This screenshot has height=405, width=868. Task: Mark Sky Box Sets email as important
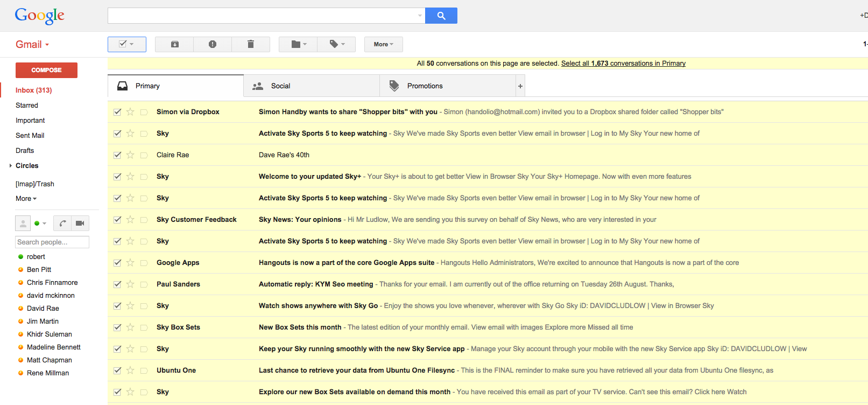pos(144,327)
